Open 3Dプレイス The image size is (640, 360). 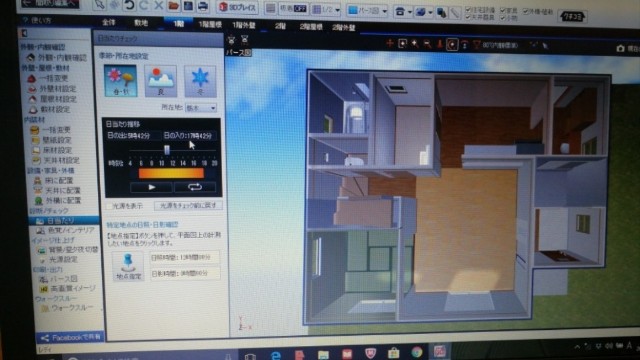tap(238, 7)
